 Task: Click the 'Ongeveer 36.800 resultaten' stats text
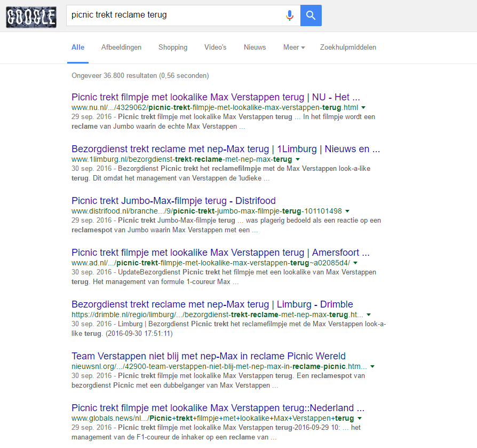pos(140,75)
